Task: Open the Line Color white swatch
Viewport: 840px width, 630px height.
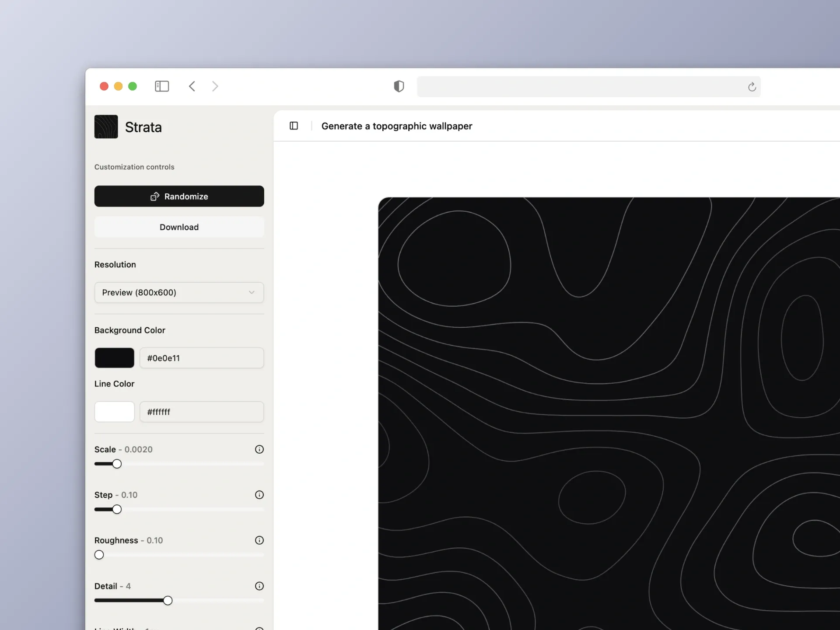Action: click(x=115, y=412)
